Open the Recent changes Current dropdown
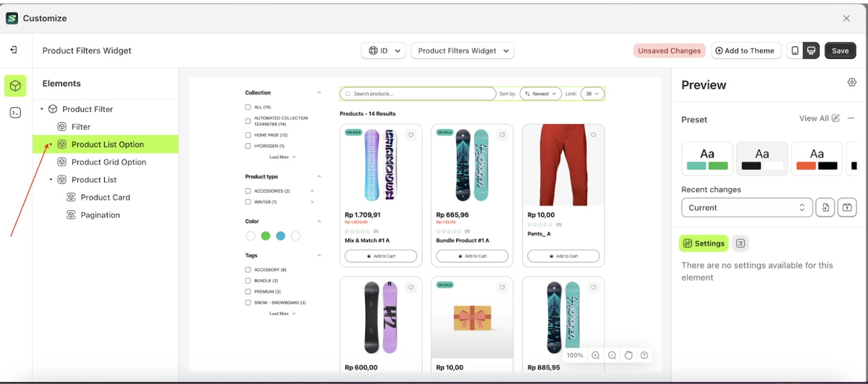 click(746, 208)
